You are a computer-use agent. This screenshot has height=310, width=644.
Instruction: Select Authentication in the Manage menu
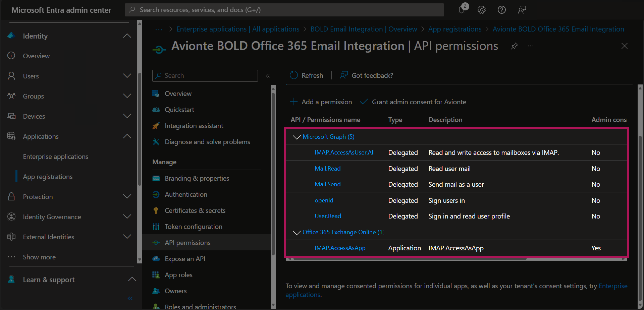point(186,194)
